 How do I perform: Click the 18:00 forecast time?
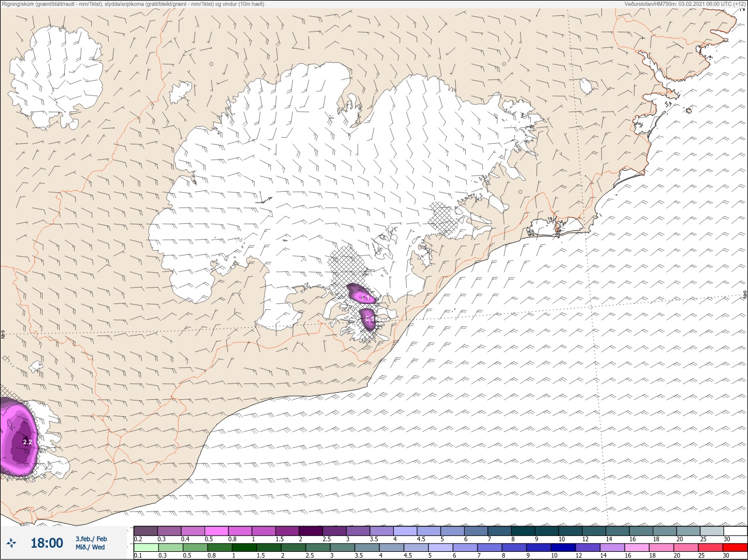(x=47, y=543)
